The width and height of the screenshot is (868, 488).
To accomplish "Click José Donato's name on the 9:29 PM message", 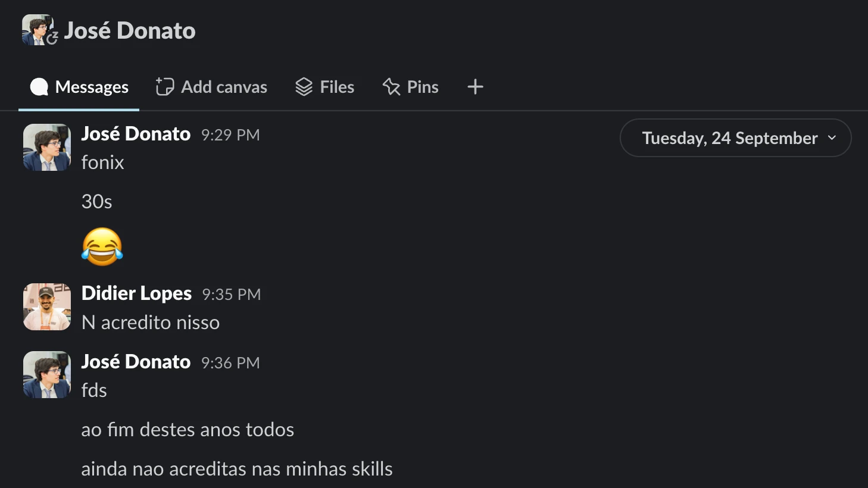I will [136, 134].
